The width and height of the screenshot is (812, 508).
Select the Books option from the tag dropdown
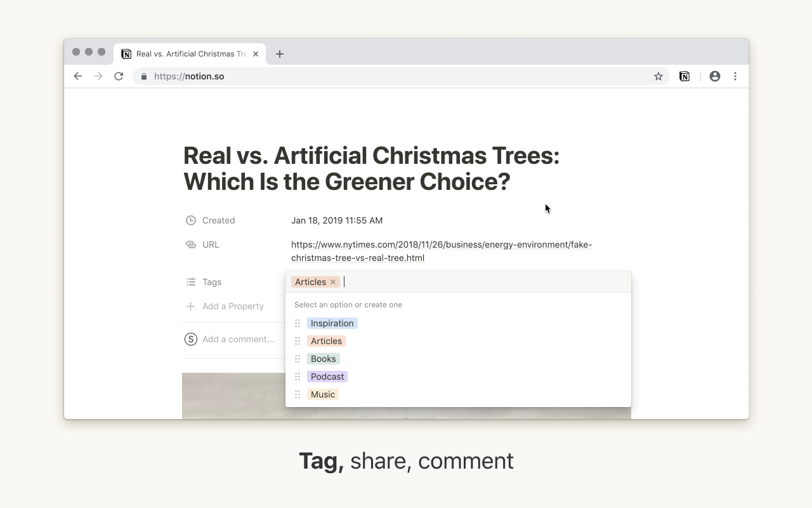click(x=323, y=359)
